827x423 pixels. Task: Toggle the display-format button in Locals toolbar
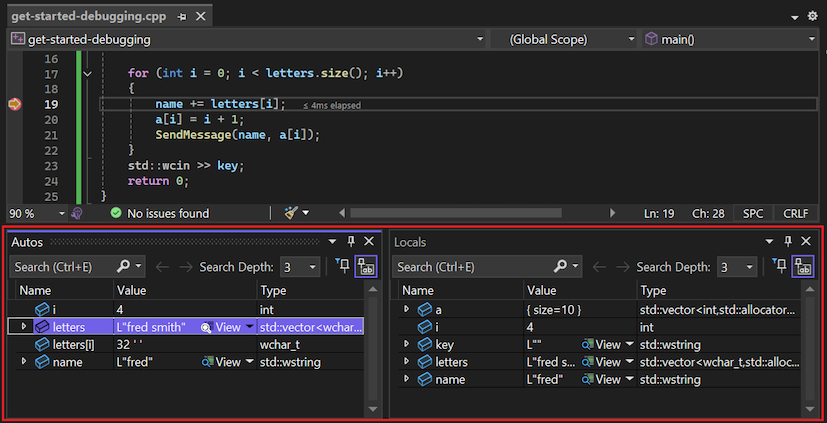[x=802, y=267]
